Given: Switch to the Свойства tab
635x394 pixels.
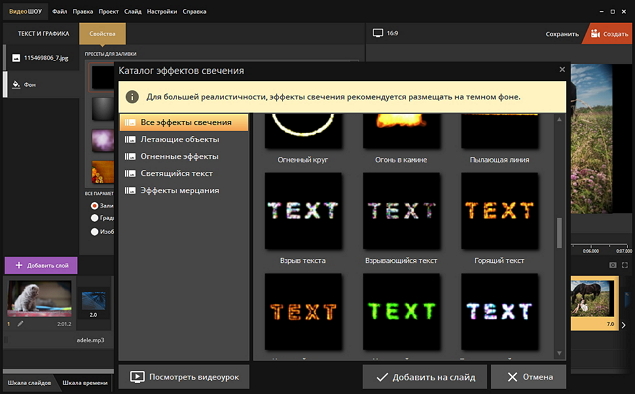Looking at the screenshot, I should tap(102, 34).
